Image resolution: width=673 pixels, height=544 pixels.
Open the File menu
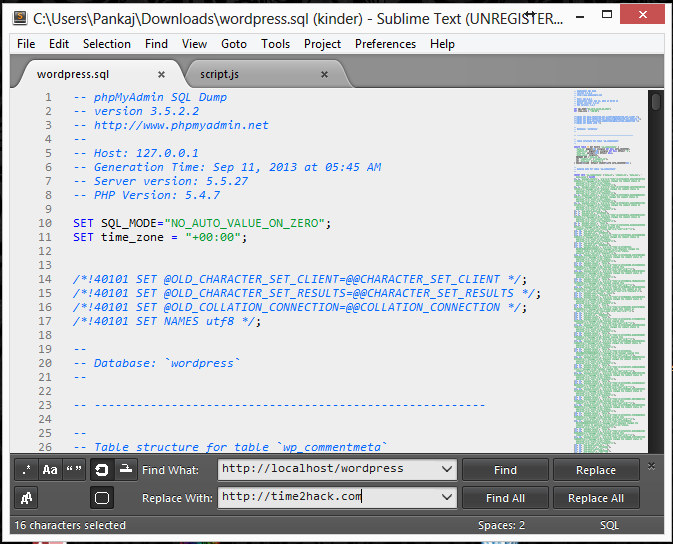[x=26, y=44]
